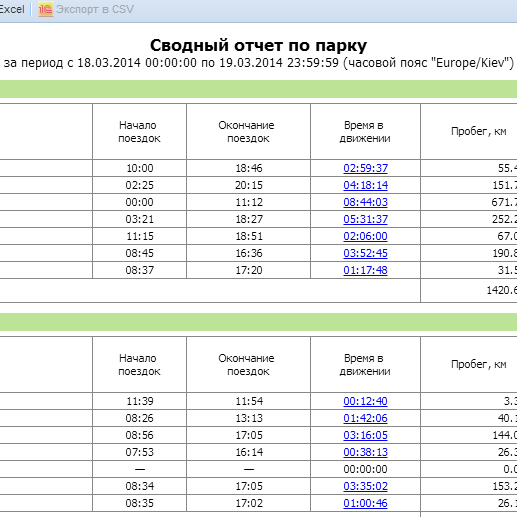The image size is (517, 517).
Task: Open the 08:44:03 movement time link
Action: pos(365,202)
